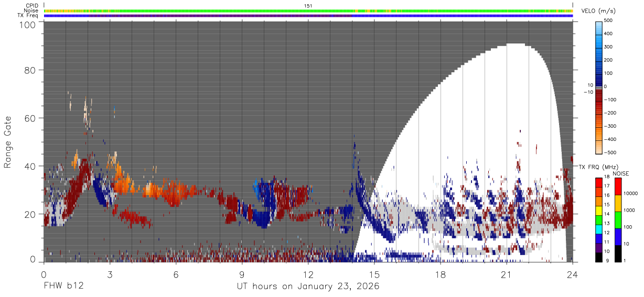Click the 'Noise' row label at top left

31,10
